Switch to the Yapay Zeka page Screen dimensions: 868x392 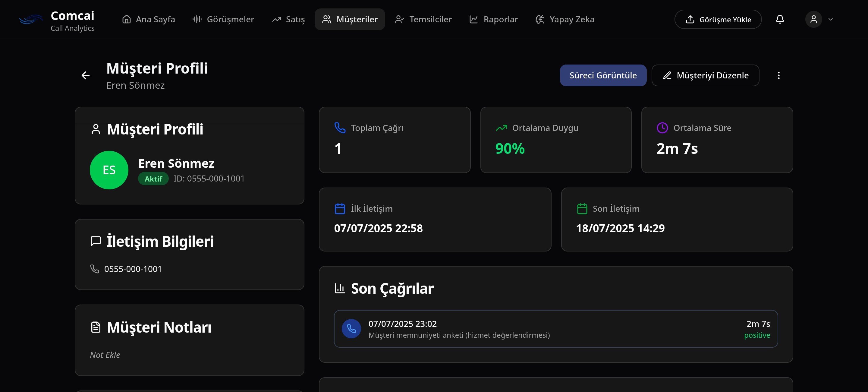[565, 20]
